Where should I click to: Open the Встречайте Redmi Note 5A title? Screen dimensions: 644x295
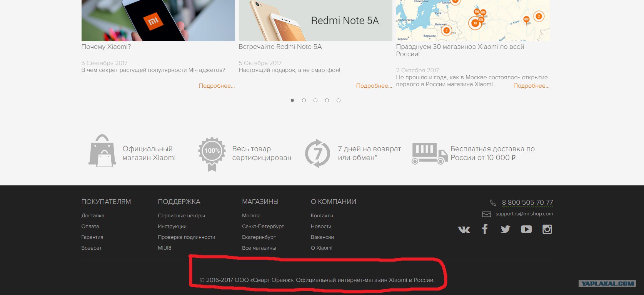pyautogui.click(x=280, y=47)
